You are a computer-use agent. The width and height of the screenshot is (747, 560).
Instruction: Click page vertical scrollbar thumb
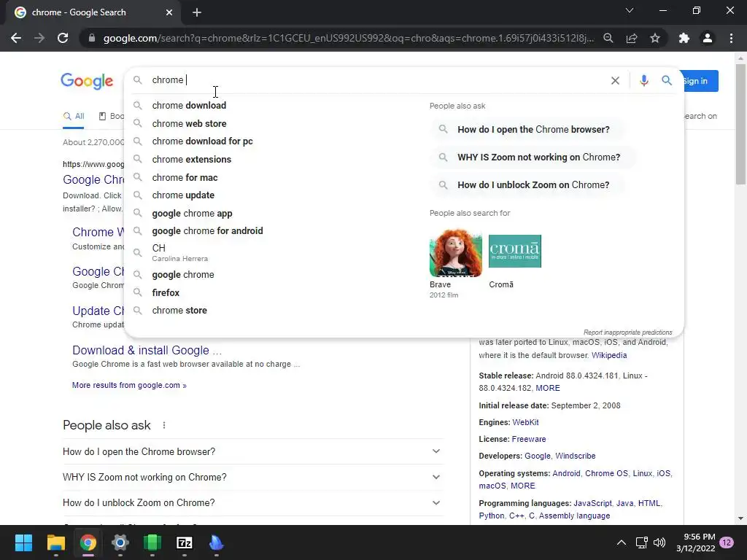(740, 124)
